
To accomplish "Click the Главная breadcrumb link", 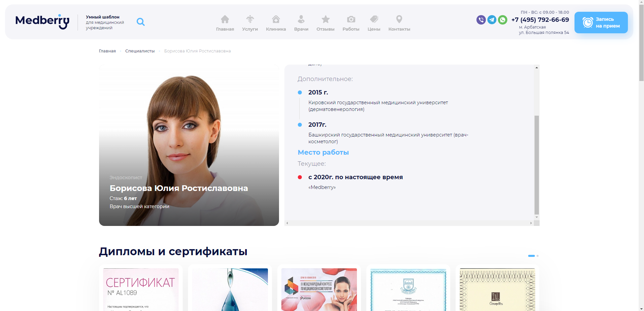I will [x=107, y=51].
